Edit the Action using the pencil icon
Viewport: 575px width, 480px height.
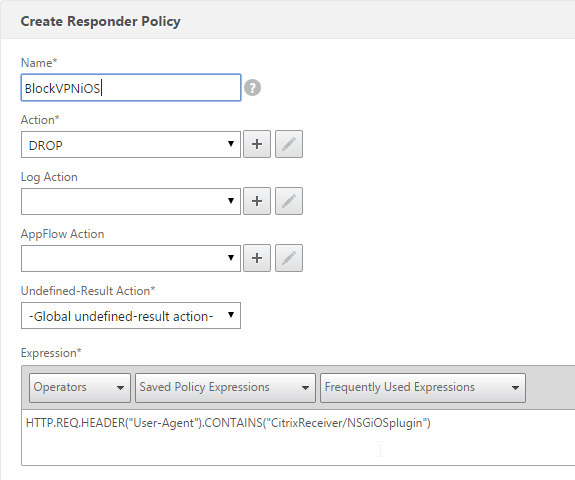coord(289,144)
